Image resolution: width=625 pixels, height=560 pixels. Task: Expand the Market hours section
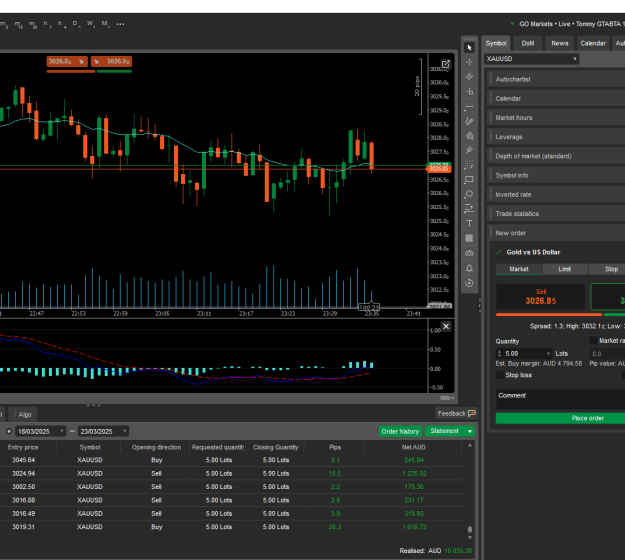coord(556,118)
